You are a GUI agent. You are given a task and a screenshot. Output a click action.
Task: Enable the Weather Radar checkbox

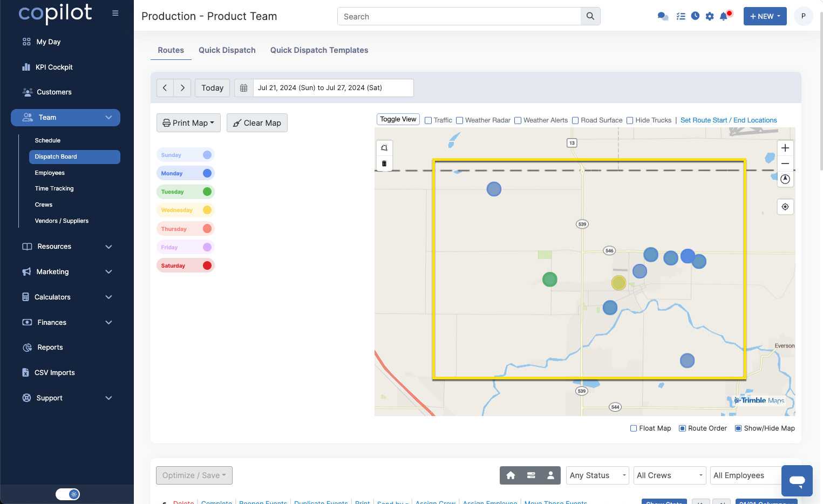460,120
